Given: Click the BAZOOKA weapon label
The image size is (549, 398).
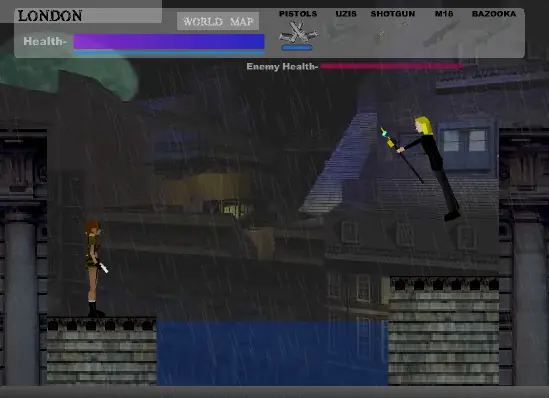Looking at the screenshot, I should (494, 14).
